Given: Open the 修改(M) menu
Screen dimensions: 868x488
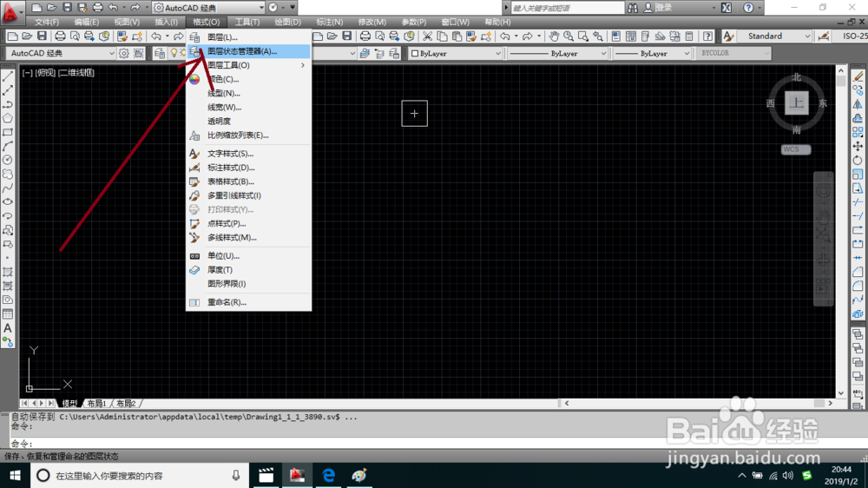Looking at the screenshot, I should pos(372,23).
